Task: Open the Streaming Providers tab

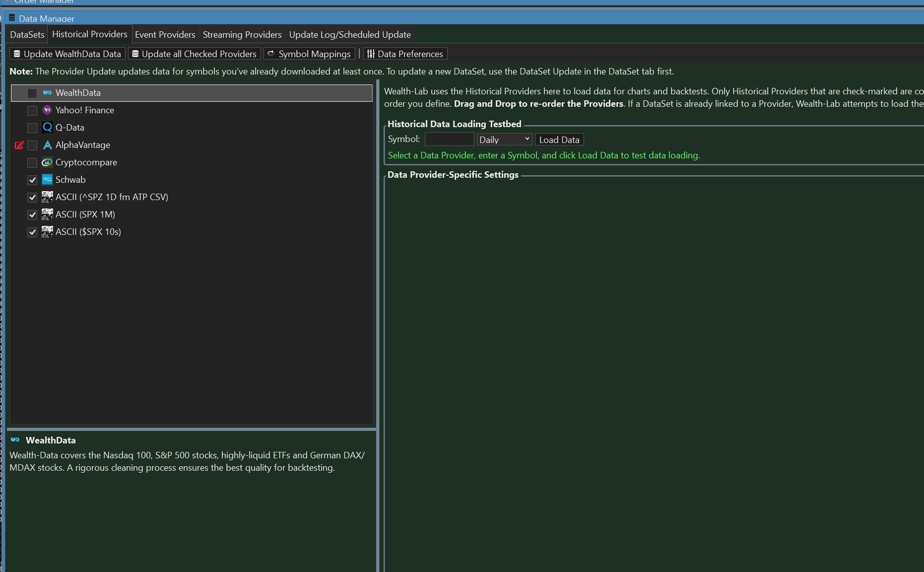Action: [x=242, y=35]
